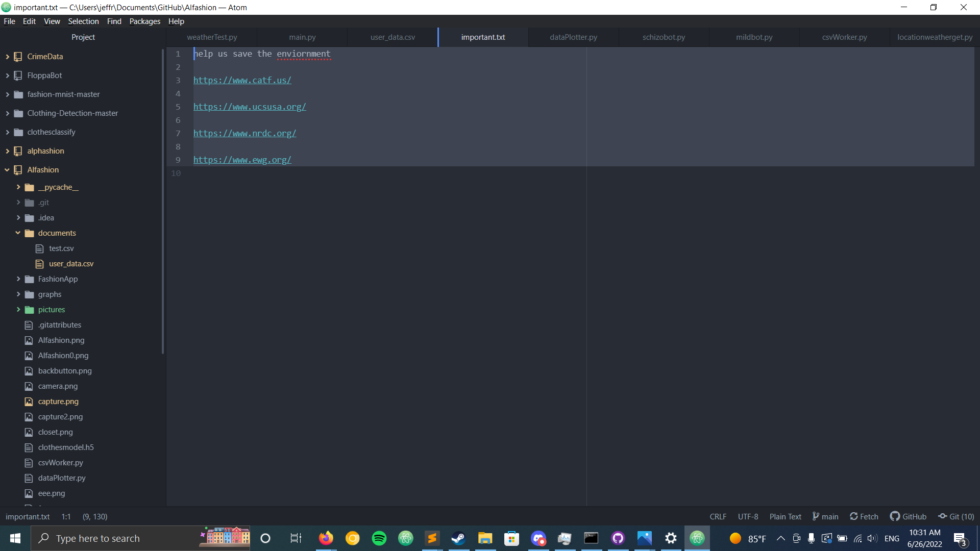980x551 pixels.
Task: Open the GitHub panel from status bar
Action: click(908, 516)
